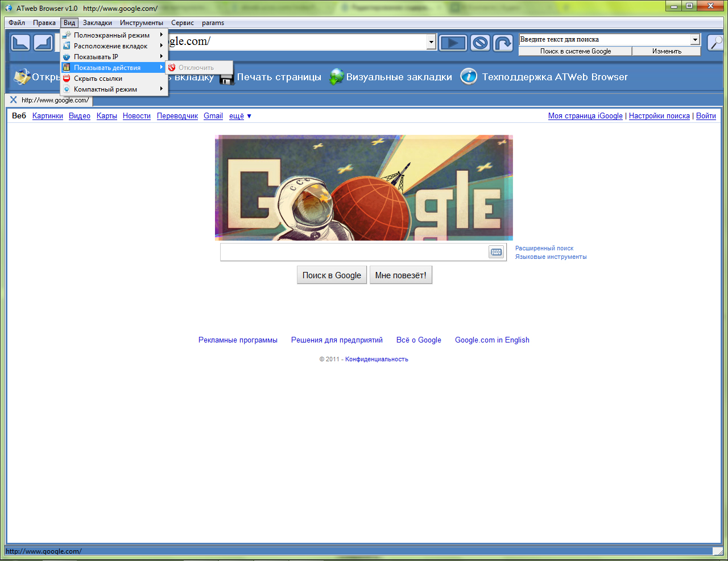Close the google.com tab with X
728x561 pixels.
[x=14, y=100]
